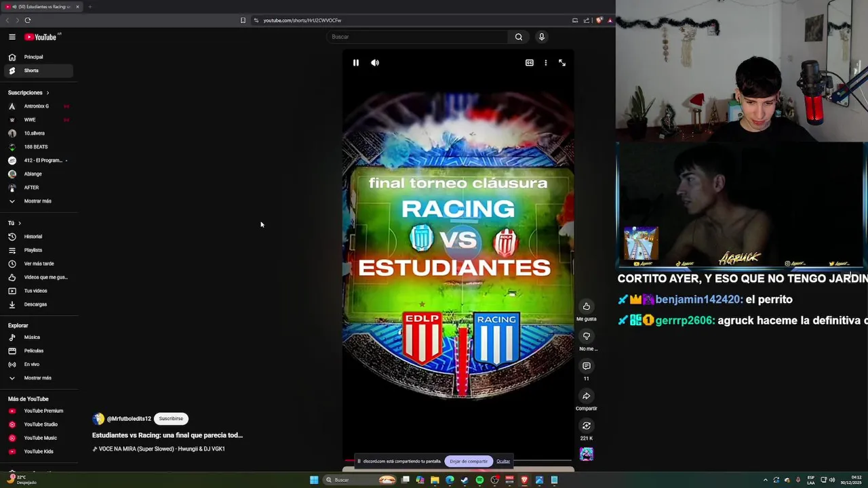Open remix button showing 221 K
Viewport: 868px width, 488px height.
coord(587,426)
